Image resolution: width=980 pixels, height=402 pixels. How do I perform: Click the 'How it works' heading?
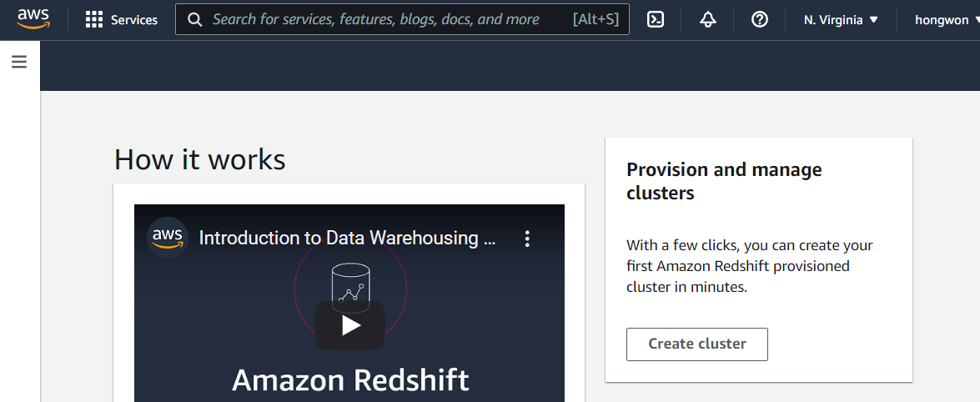click(200, 158)
